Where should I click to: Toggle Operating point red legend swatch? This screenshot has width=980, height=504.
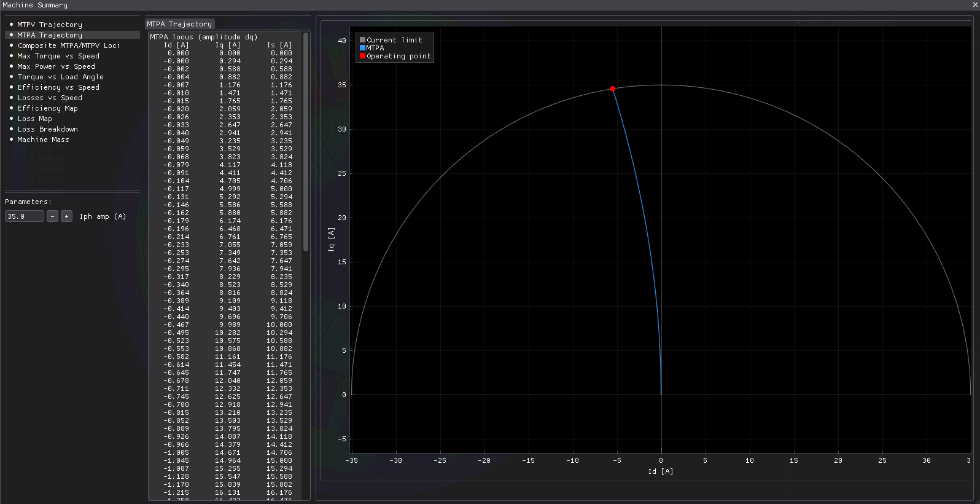[362, 56]
